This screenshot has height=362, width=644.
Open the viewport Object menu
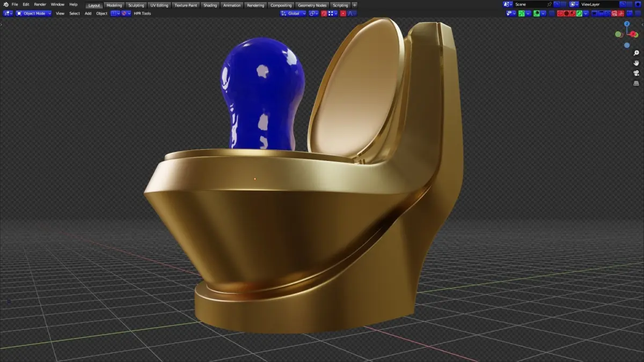[102, 13]
